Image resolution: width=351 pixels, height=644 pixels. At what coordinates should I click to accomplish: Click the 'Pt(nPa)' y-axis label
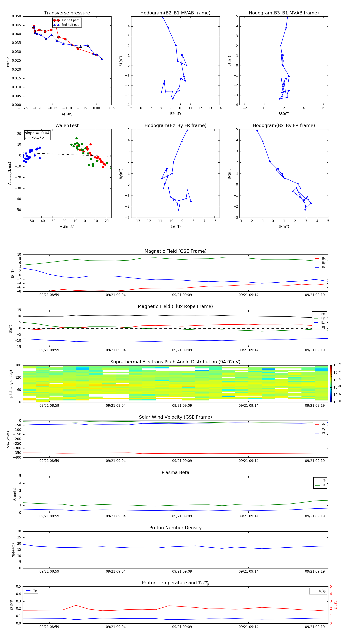click(x=8, y=61)
